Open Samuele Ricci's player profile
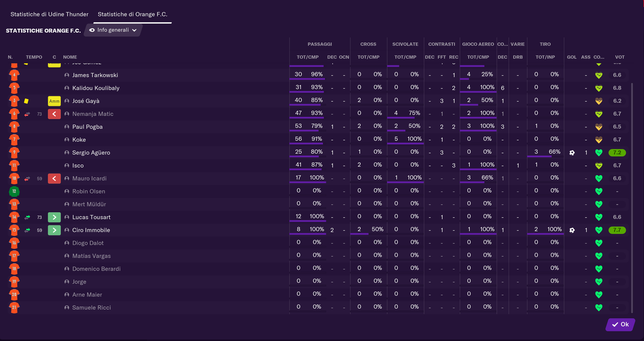 point(92,307)
